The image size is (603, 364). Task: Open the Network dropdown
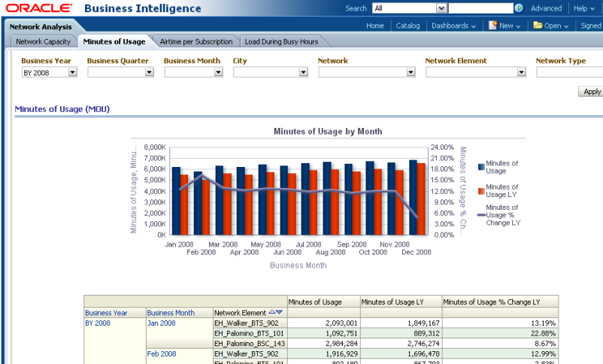pos(411,72)
